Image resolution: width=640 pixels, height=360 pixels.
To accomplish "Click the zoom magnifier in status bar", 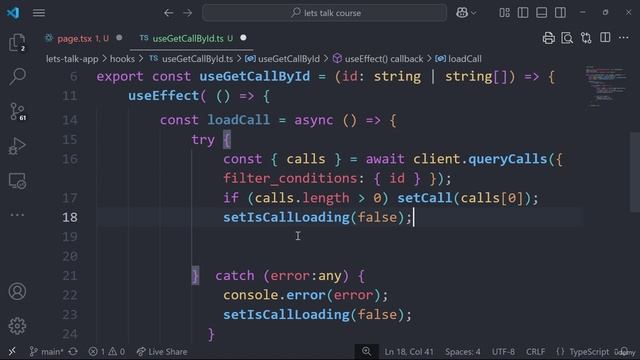I will pyautogui.click(x=367, y=351).
